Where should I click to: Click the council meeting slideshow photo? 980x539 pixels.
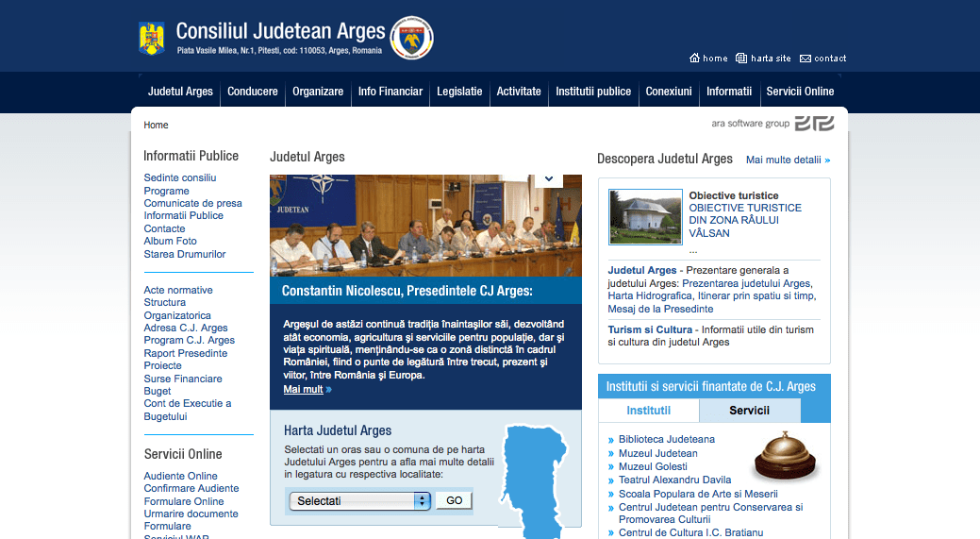point(425,226)
